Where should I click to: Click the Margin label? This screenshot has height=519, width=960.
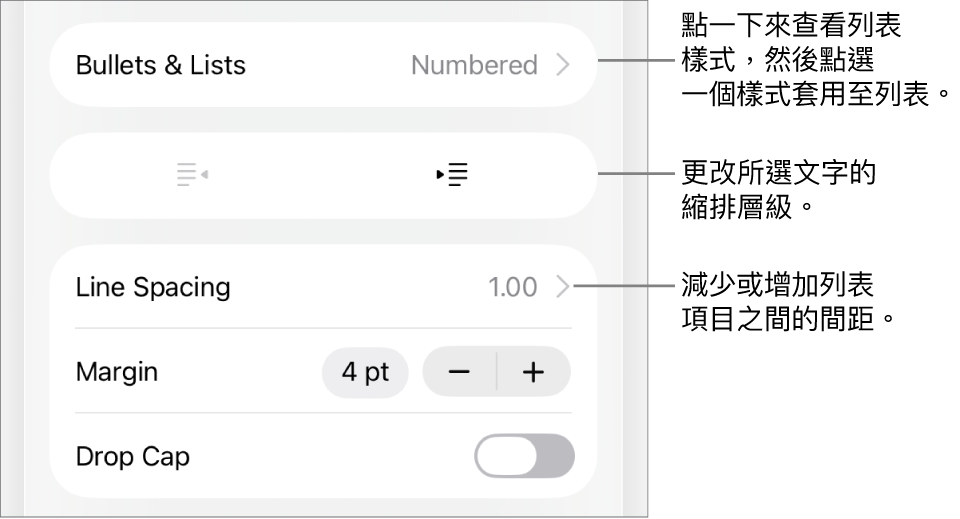click(117, 373)
